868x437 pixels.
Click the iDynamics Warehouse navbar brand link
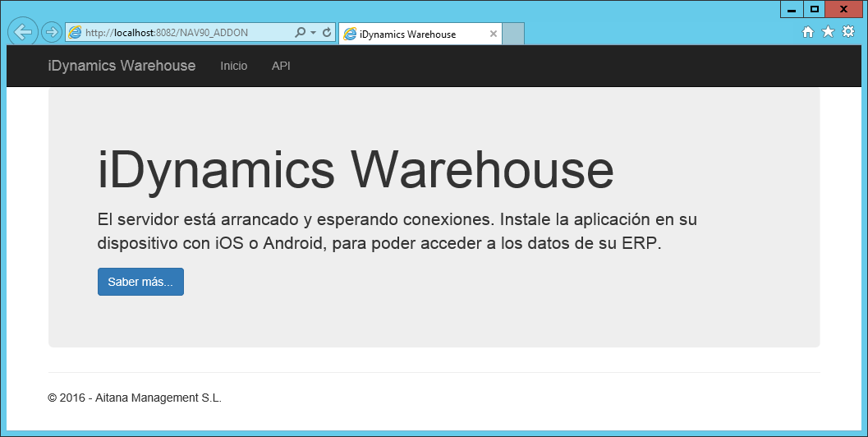(x=122, y=66)
